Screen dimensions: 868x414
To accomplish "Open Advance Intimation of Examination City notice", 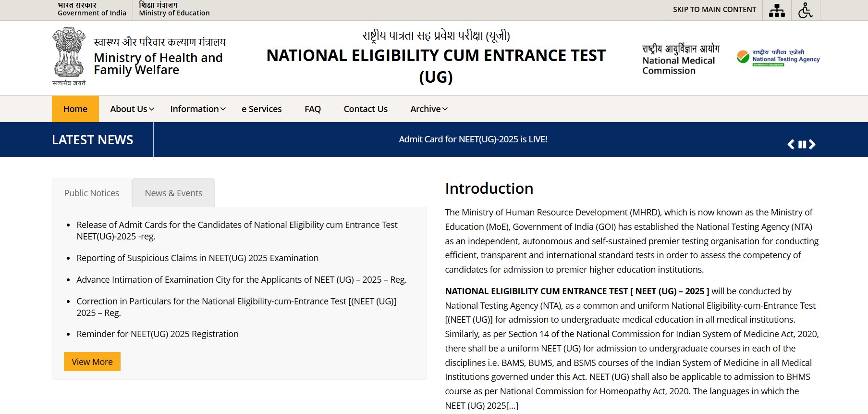I will 242,279.
